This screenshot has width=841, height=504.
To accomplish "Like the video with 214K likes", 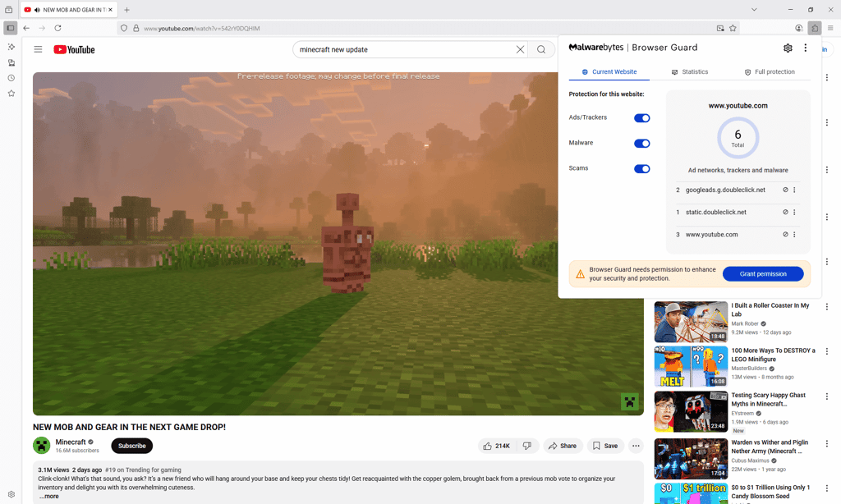I will pyautogui.click(x=497, y=446).
